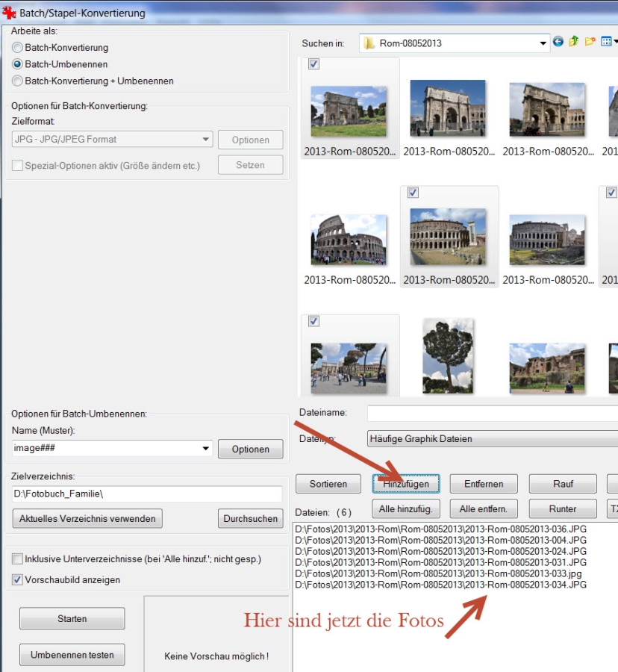This screenshot has height=672, width=618.
Task: Select file entry ending -024.JPG in list
Action: coord(440,551)
